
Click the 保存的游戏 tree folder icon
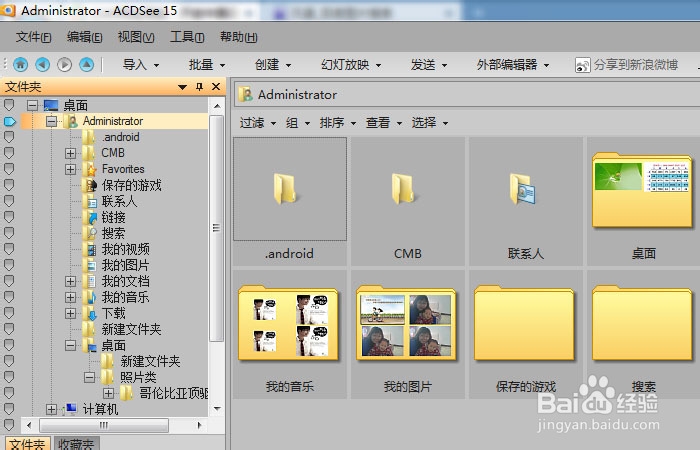pos(90,185)
